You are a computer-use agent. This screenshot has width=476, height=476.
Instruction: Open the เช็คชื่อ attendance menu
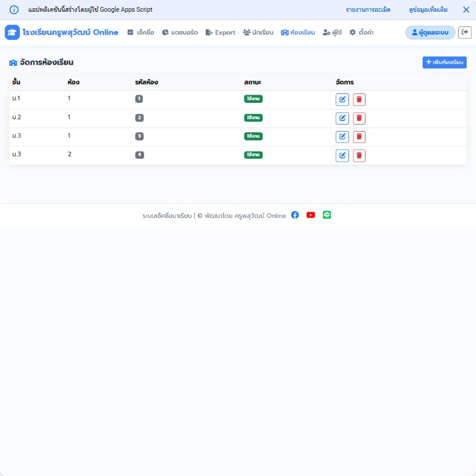tap(141, 32)
